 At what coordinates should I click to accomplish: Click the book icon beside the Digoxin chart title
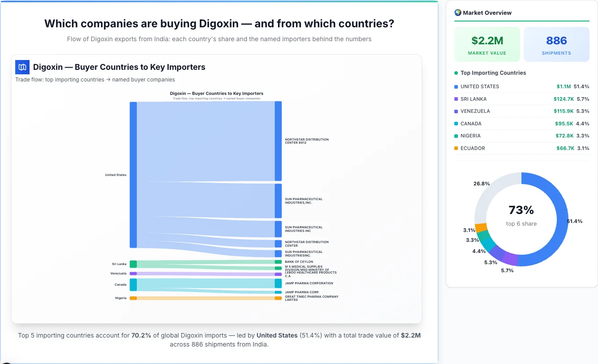click(x=22, y=67)
